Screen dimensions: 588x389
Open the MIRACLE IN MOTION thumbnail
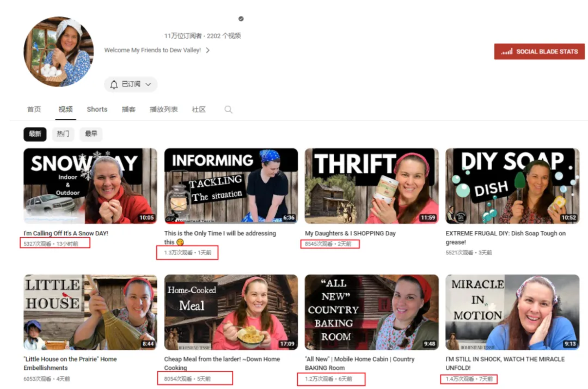pyautogui.click(x=512, y=313)
